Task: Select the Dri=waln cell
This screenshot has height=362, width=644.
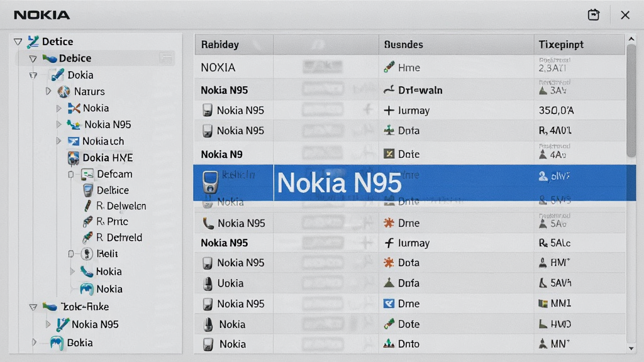Action: pyautogui.click(x=421, y=90)
